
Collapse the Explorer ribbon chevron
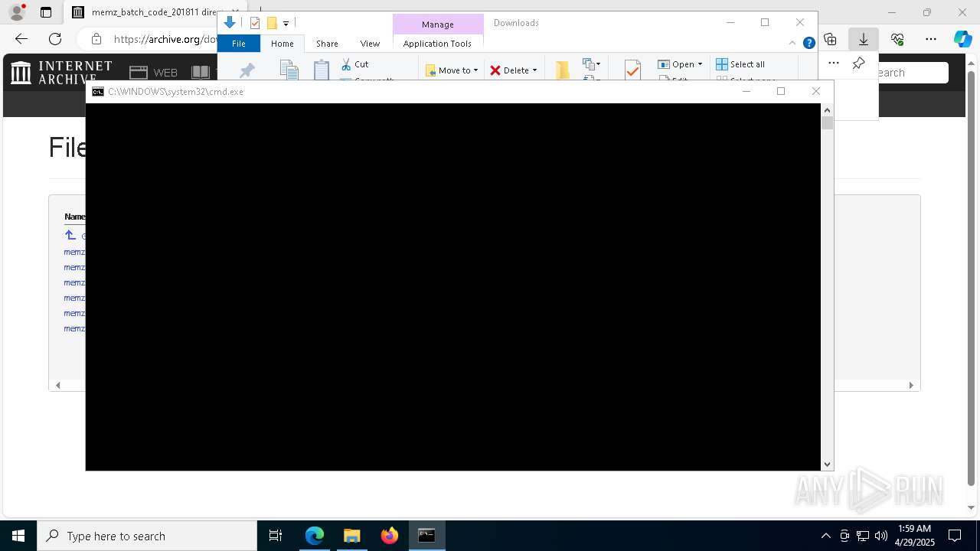tap(792, 43)
